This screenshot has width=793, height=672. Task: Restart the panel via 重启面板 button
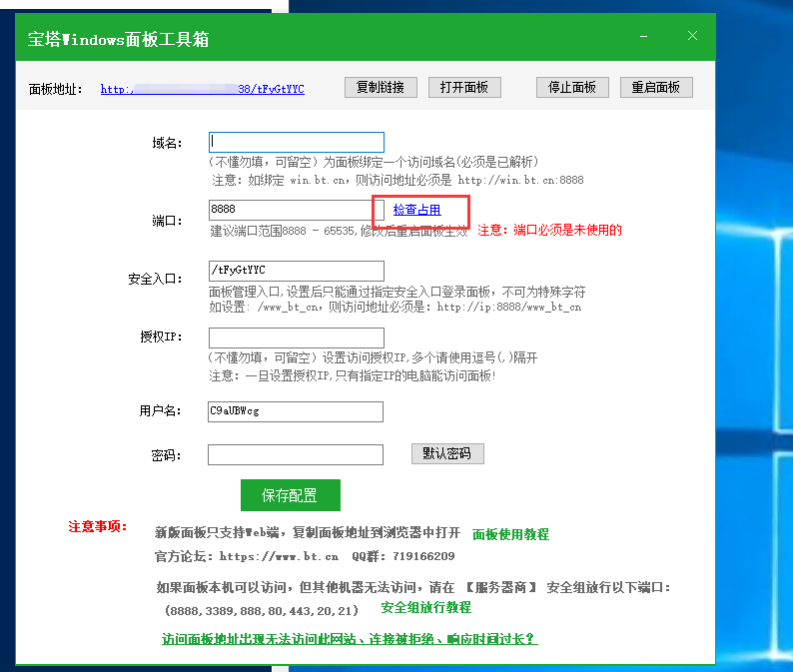click(x=656, y=88)
